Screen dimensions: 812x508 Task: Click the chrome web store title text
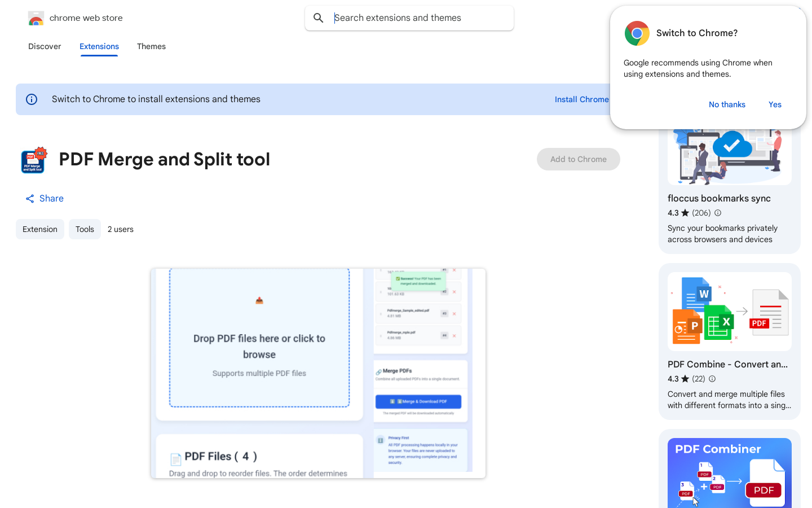[x=86, y=18]
